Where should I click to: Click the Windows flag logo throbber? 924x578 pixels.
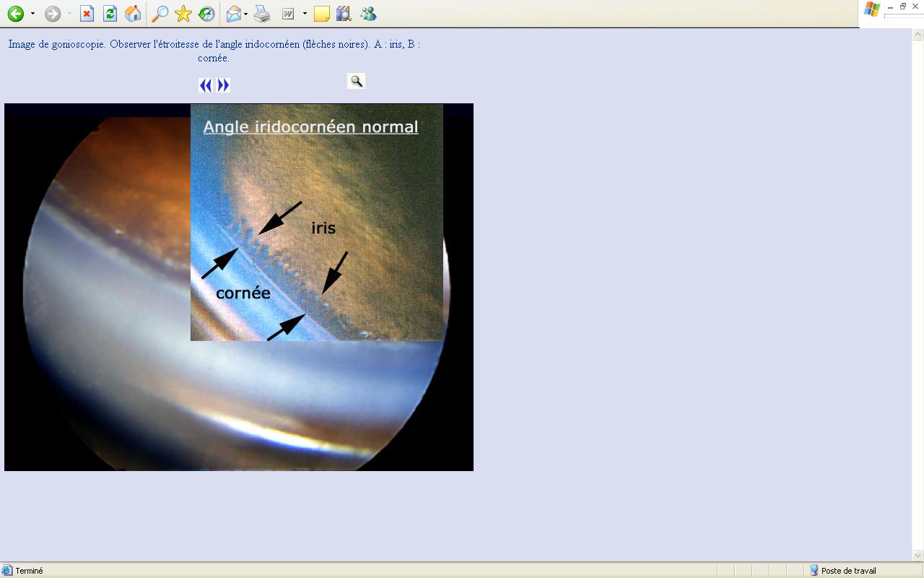point(872,10)
